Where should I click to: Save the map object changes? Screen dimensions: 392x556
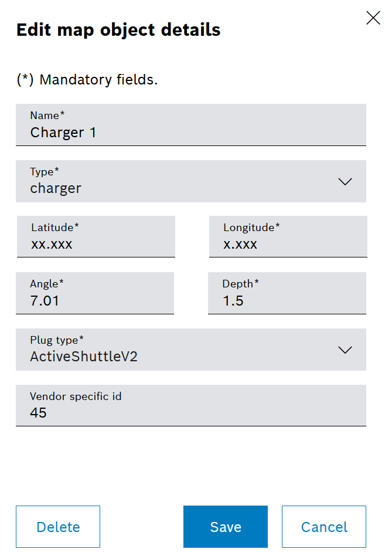click(226, 527)
